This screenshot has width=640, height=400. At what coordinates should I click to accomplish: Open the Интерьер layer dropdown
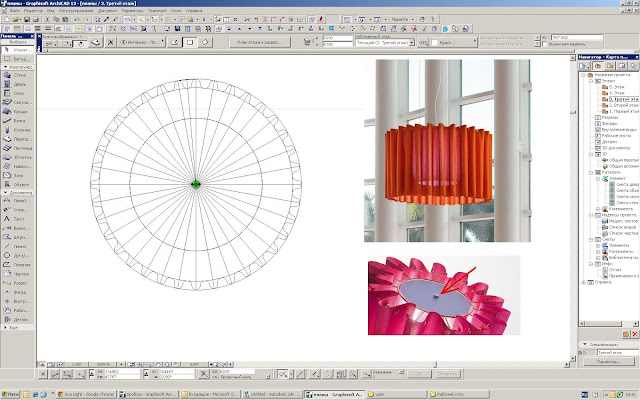tap(142, 42)
